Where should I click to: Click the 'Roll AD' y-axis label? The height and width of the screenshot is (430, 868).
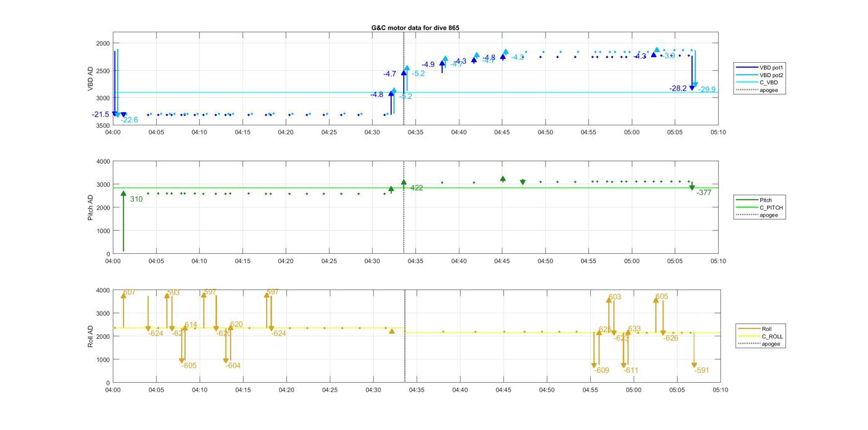[91, 336]
